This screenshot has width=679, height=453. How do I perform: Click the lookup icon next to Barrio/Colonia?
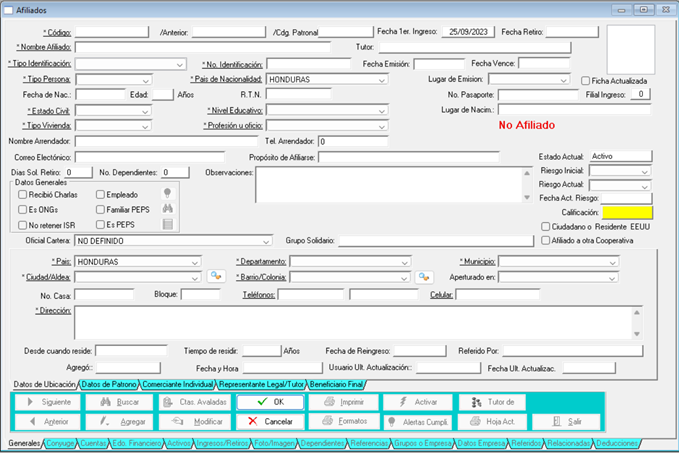pyautogui.click(x=424, y=277)
